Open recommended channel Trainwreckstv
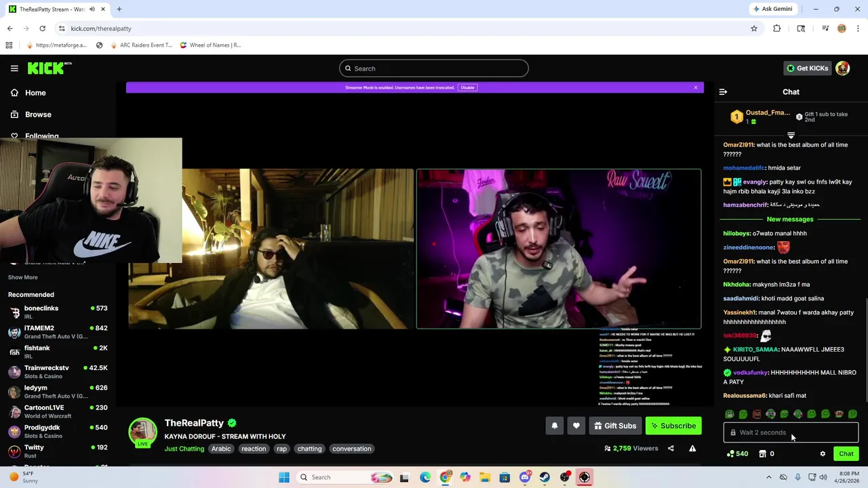The height and width of the screenshot is (488, 868). 58,371
